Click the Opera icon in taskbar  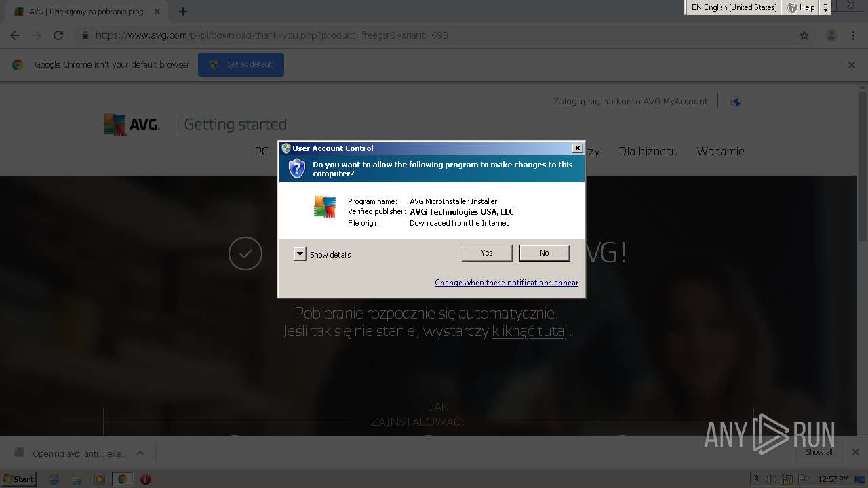(x=145, y=479)
